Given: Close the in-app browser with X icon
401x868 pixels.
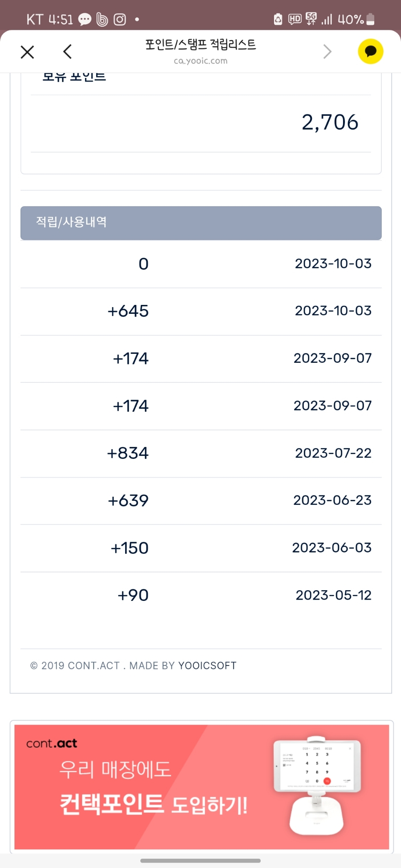Looking at the screenshot, I should point(27,52).
